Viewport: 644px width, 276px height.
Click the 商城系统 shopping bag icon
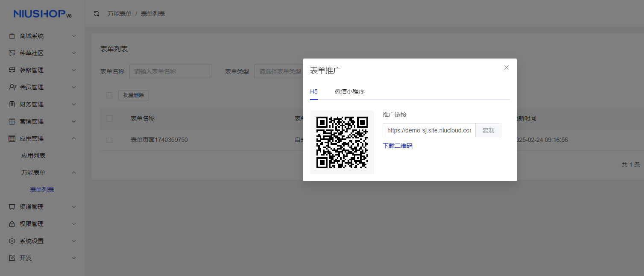click(x=12, y=36)
